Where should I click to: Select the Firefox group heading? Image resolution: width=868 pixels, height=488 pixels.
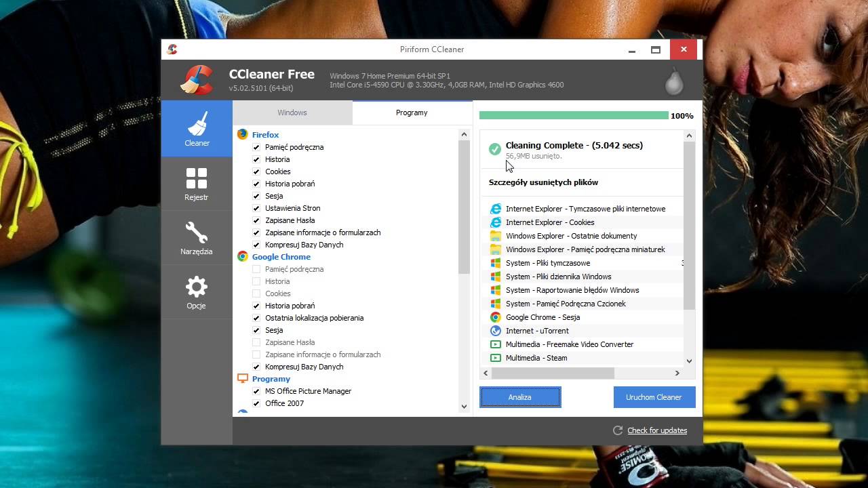[x=265, y=135]
